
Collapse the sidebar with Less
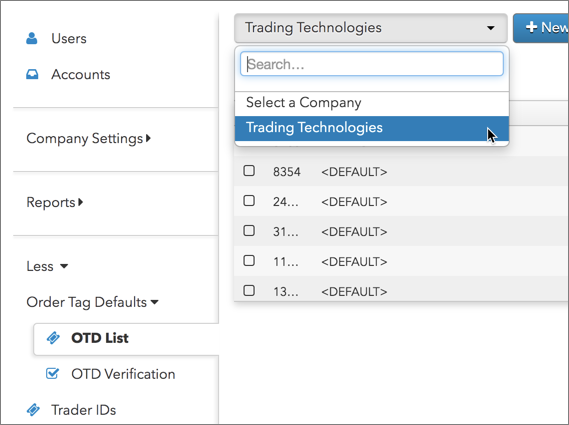tap(47, 266)
